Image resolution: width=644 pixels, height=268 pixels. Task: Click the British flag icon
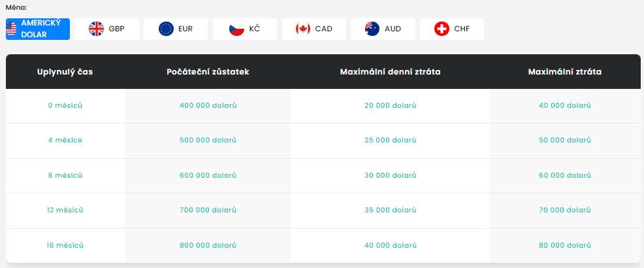pos(96,29)
